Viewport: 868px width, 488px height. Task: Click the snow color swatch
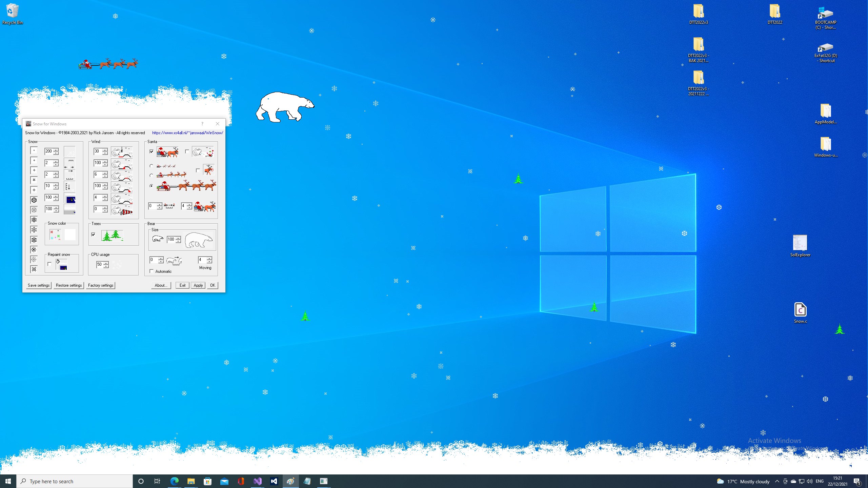pyautogui.click(x=70, y=235)
